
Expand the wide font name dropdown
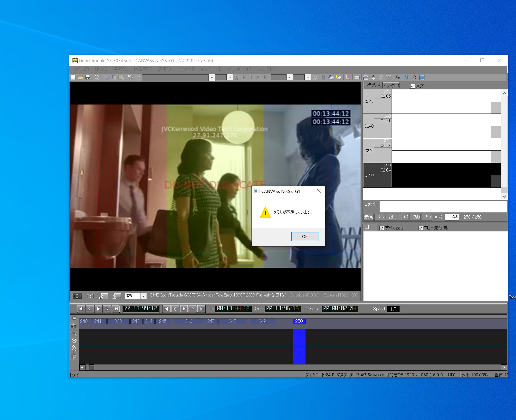click(x=211, y=77)
